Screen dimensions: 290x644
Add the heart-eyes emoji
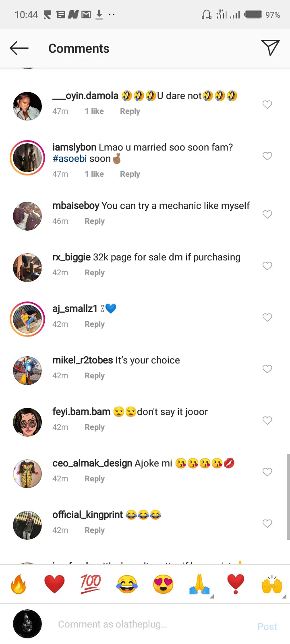pos(163,584)
